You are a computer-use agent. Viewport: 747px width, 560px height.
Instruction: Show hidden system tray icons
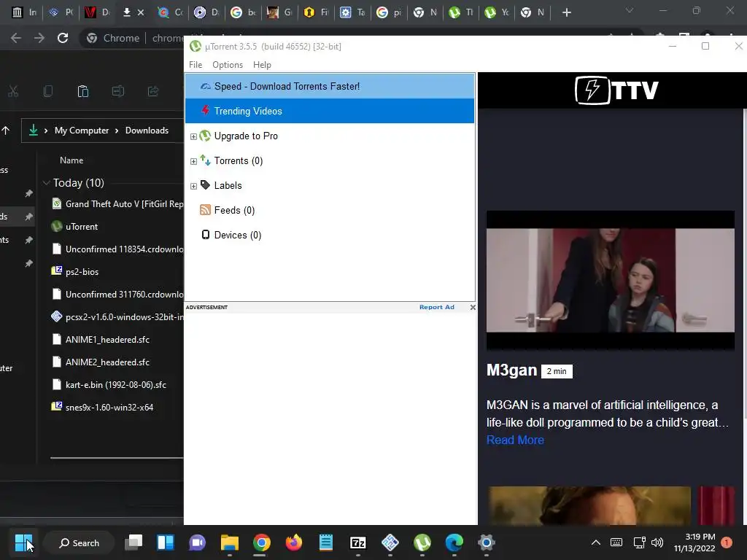595,542
